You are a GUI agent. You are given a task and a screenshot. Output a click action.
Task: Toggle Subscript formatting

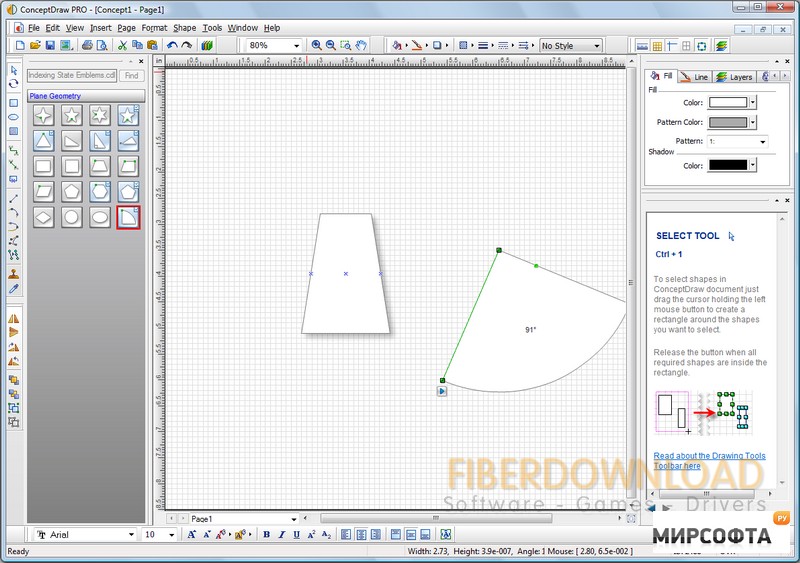tap(327, 534)
